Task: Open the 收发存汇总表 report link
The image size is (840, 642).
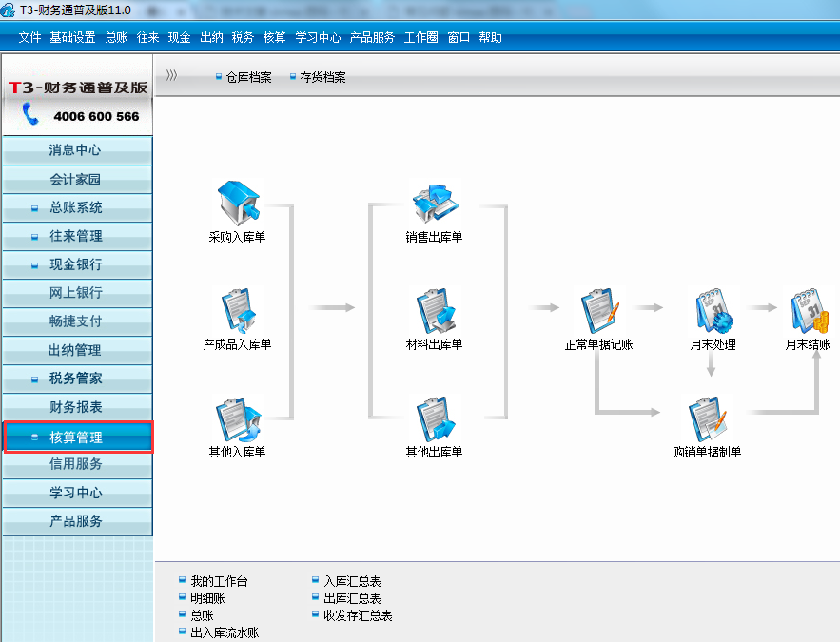Action: [x=358, y=615]
